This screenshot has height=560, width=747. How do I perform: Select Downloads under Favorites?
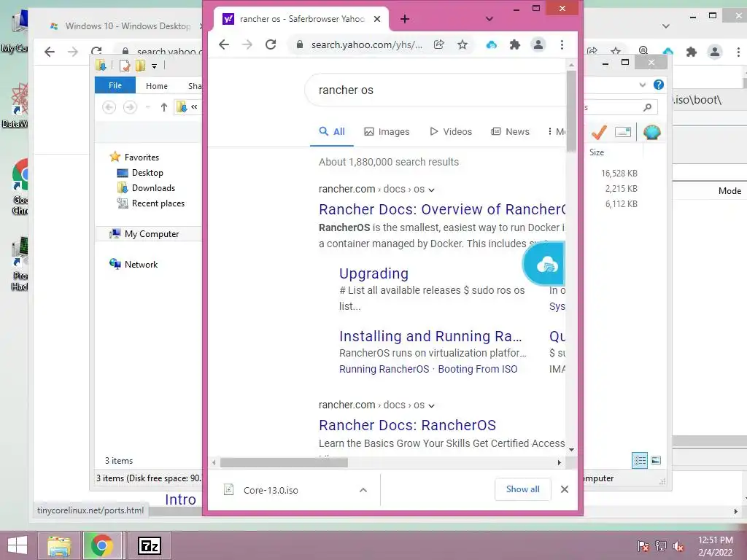coord(153,187)
